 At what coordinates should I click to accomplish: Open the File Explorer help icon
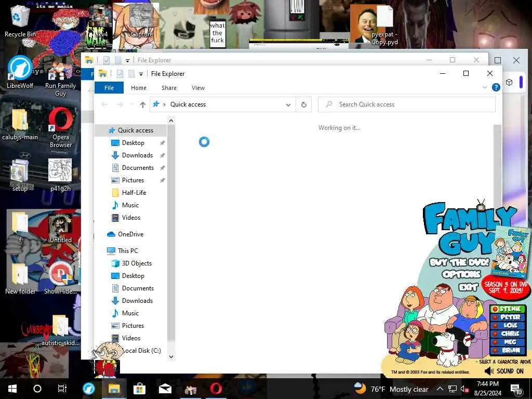pyautogui.click(x=496, y=87)
